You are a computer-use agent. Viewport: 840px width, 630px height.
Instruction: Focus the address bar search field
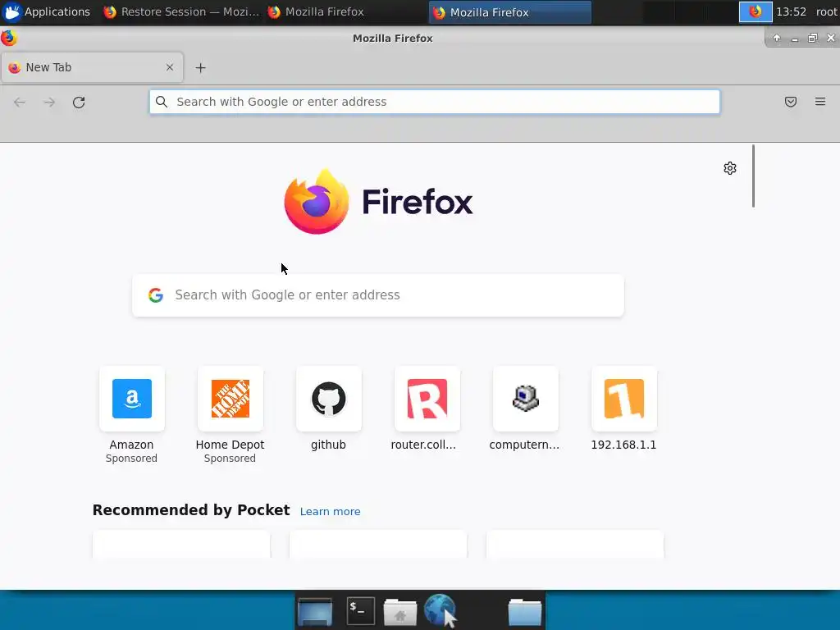point(435,102)
